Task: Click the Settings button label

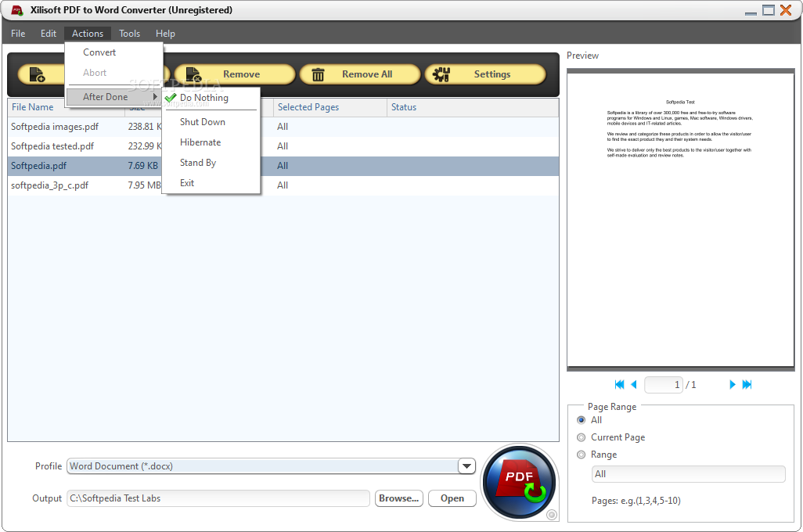Action: [x=492, y=74]
